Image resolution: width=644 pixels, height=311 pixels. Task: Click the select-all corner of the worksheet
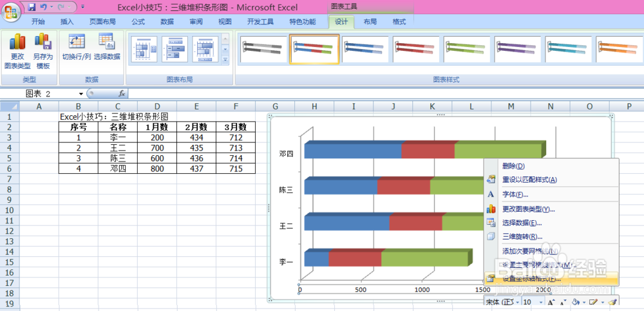(x=10, y=106)
